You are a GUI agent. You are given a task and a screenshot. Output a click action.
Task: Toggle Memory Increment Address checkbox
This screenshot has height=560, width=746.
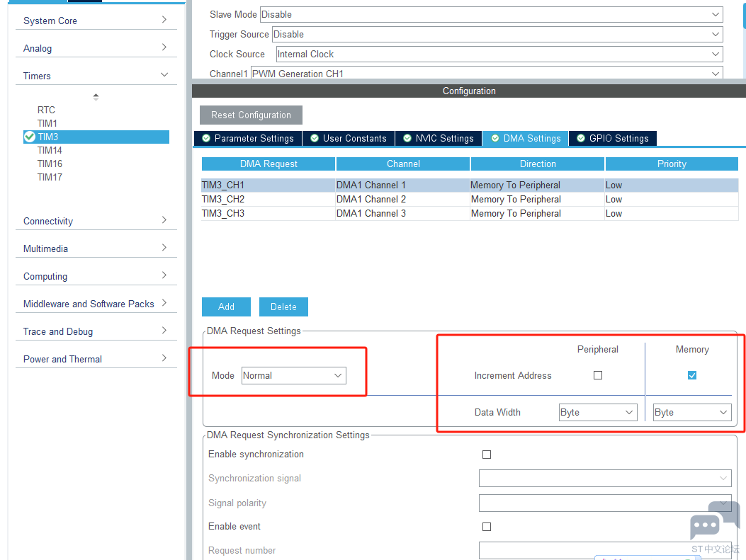[x=692, y=375]
